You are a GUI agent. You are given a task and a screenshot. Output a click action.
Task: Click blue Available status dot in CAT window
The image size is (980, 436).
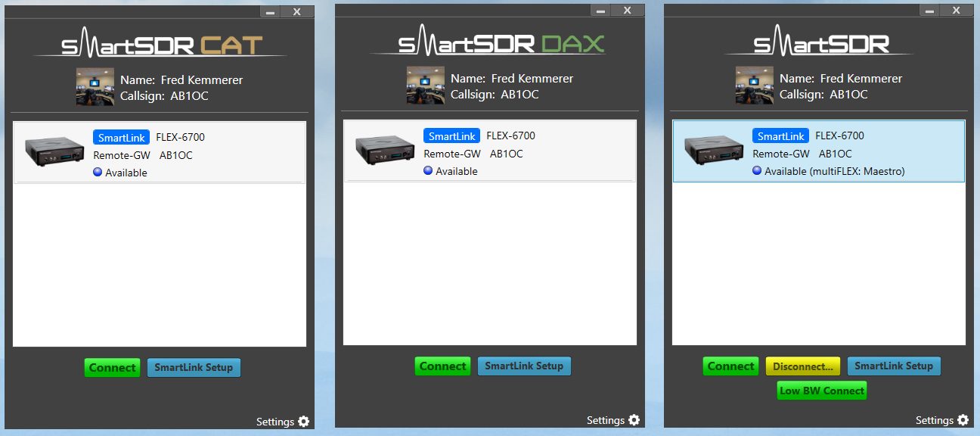98,173
